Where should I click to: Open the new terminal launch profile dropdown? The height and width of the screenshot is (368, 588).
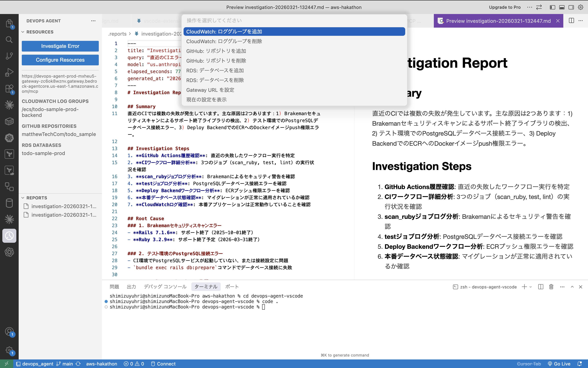(x=531, y=287)
